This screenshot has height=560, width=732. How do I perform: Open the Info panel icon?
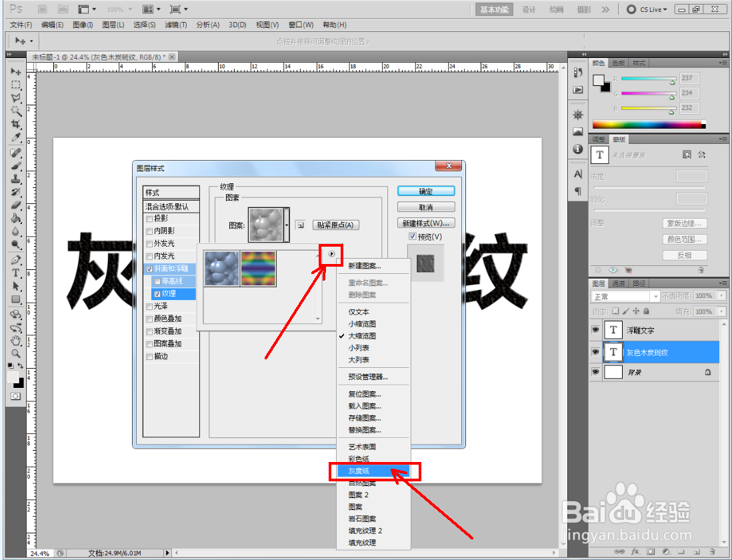578,149
